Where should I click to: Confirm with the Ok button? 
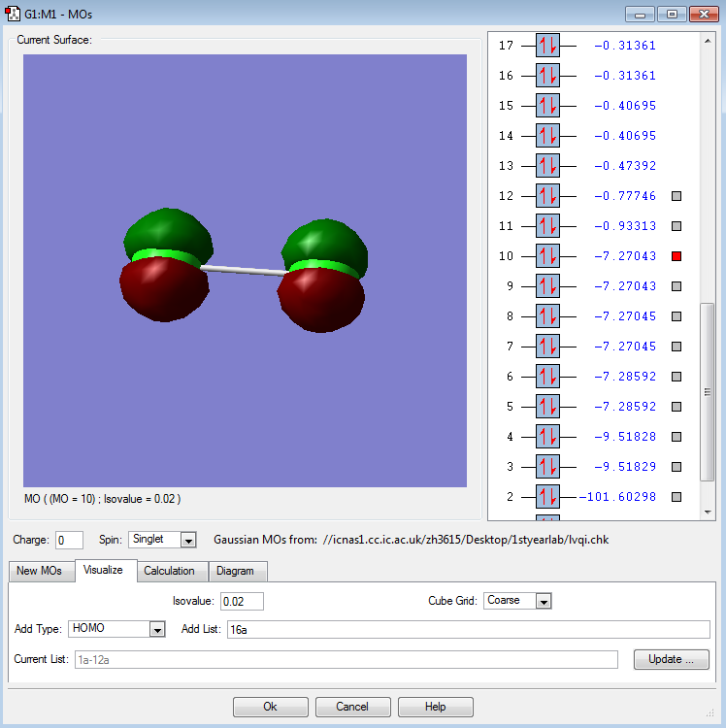tap(270, 707)
